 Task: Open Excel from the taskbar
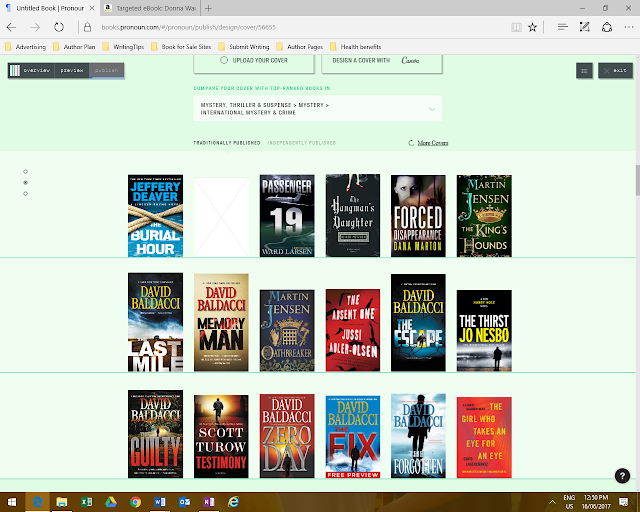pos(86,501)
